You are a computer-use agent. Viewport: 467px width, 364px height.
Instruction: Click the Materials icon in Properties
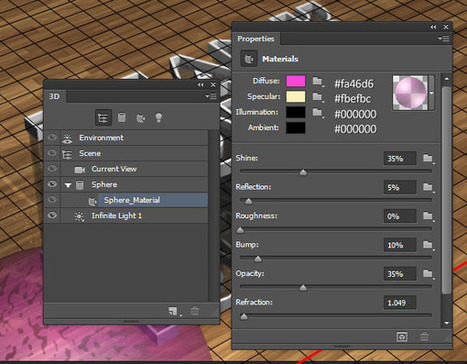tap(249, 59)
